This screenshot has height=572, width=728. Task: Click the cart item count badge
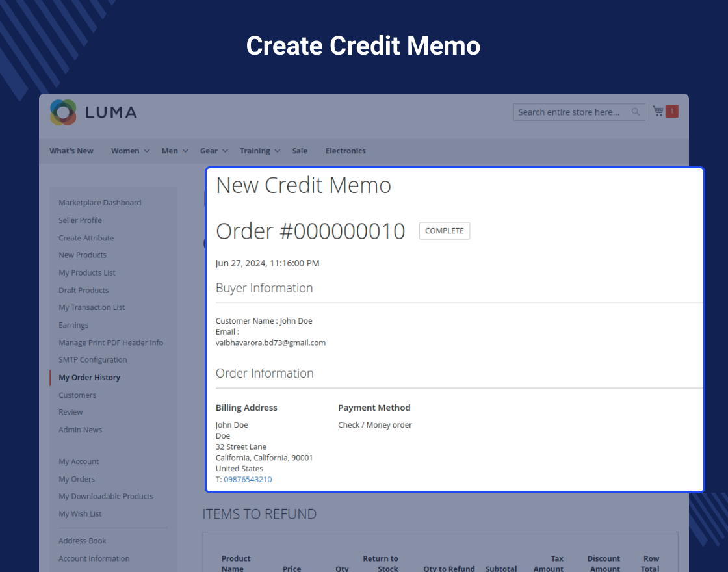point(672,111)
